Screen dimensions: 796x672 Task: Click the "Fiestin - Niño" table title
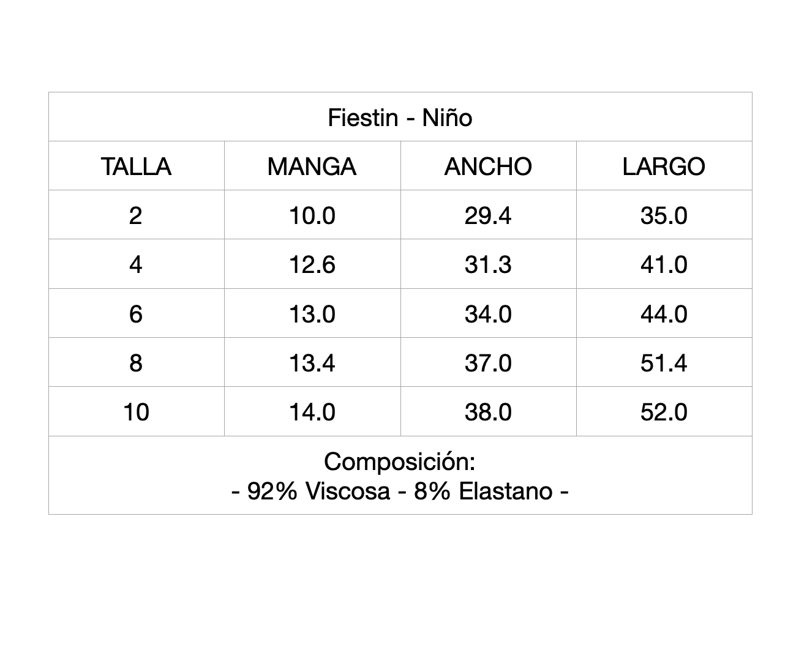400,118
